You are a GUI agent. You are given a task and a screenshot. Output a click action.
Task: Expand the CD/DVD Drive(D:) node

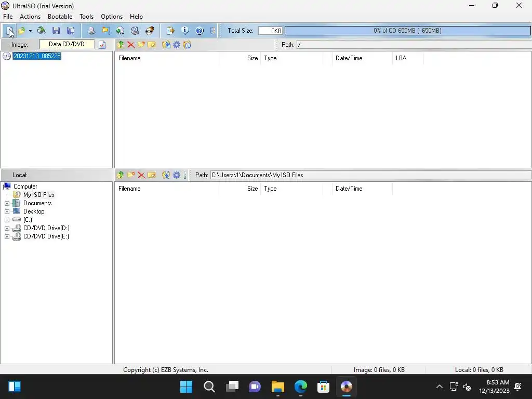7,228
